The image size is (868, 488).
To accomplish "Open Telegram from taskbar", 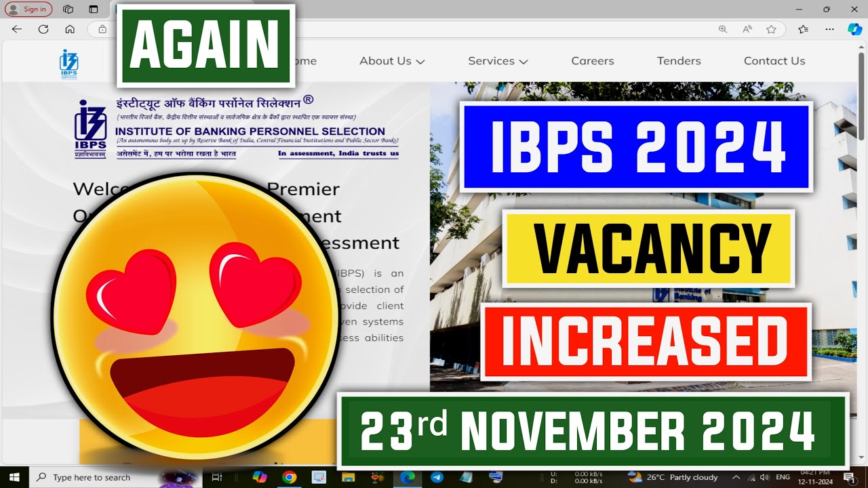I will pos(437,477).
